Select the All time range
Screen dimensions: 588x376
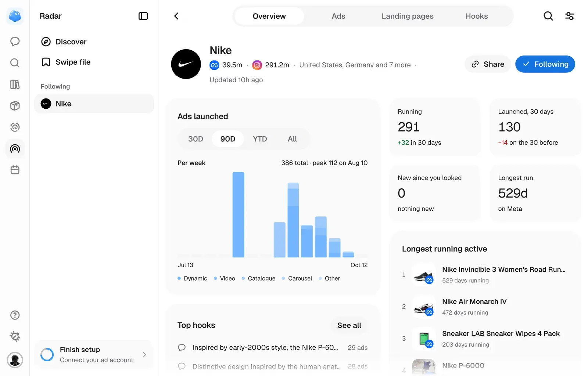[292, 139]
